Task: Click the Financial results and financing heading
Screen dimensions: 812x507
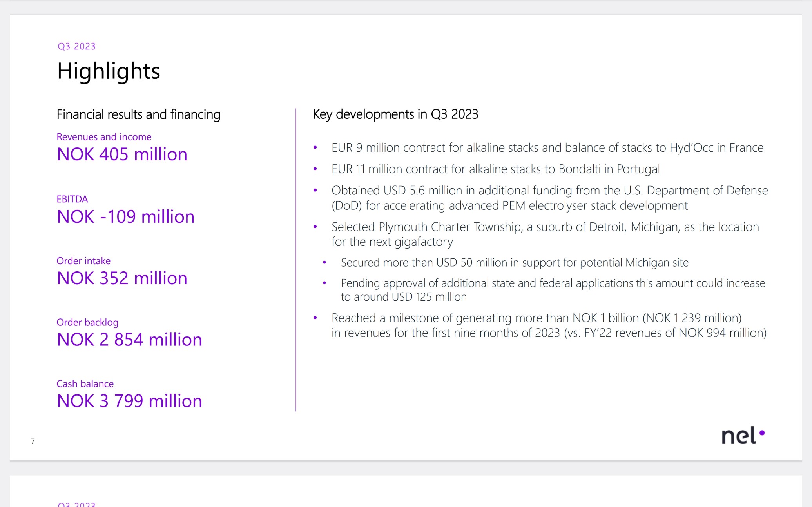Action: click(x=138, y=114)
